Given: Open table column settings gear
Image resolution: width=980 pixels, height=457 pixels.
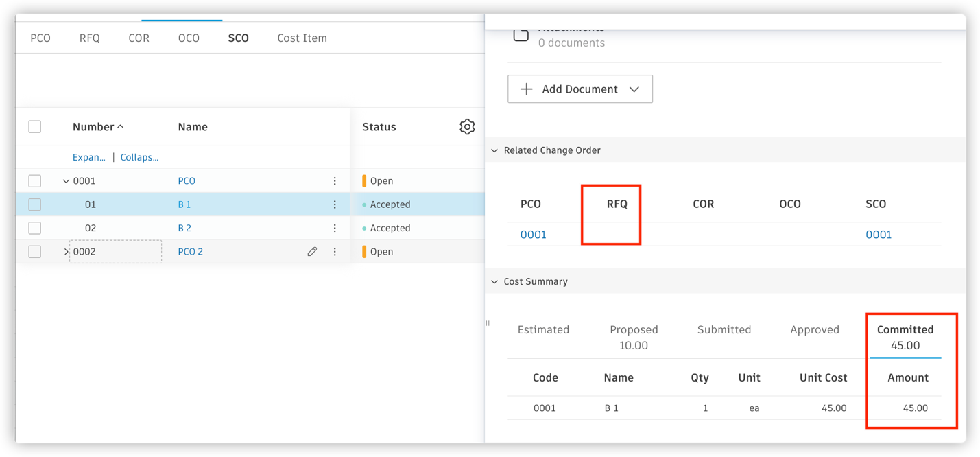Looking at the screenshot, I should tap(467, 127).
